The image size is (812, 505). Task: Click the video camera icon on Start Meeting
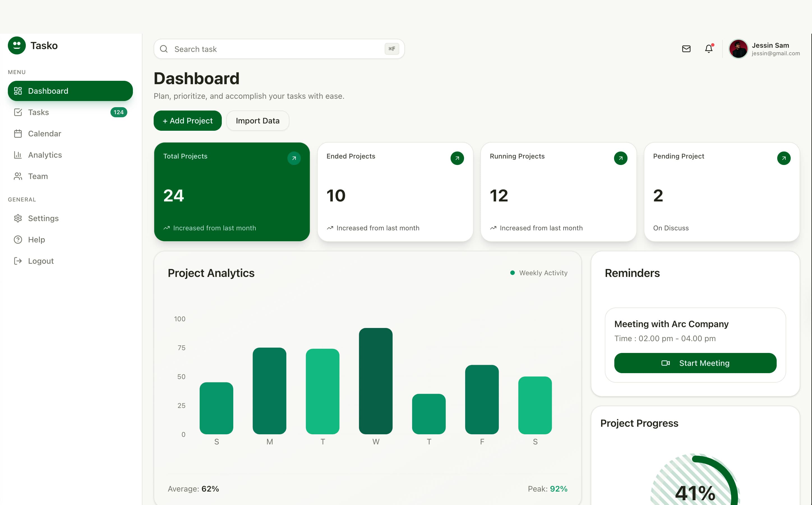point(665,363)
